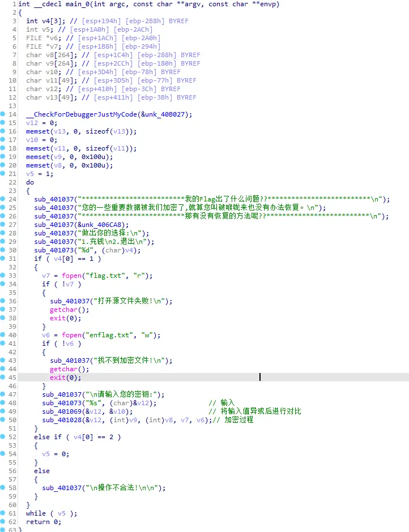Toggle breakpoint dot beside sub_401028 call line

coord(2,419)
